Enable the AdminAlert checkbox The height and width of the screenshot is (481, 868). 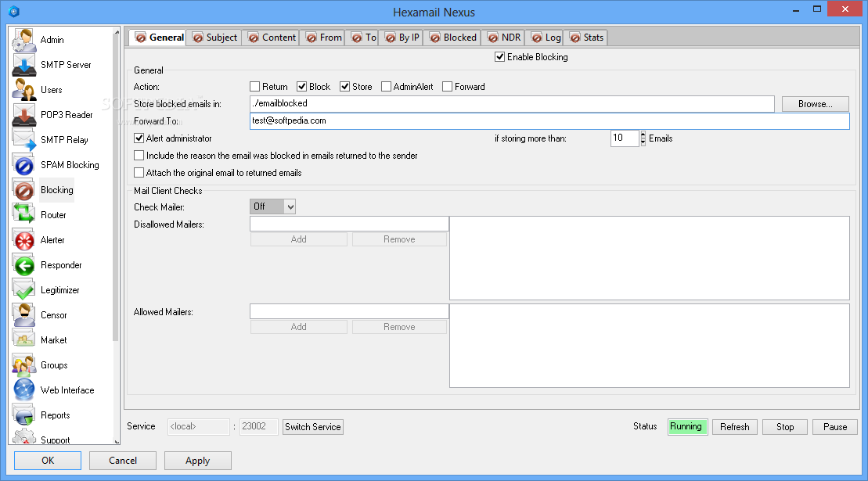click(387, 87)
